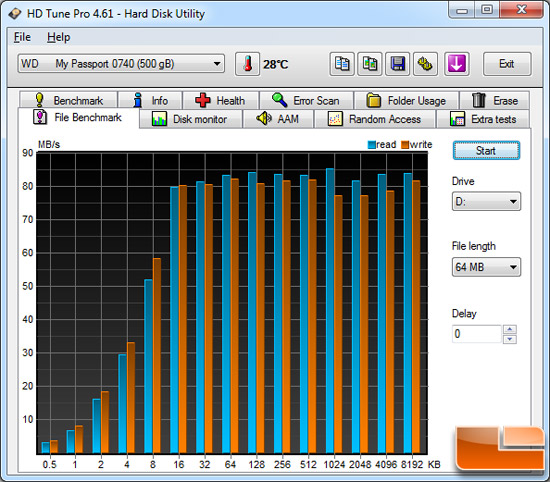This screenshot has width=550, height=482.
Task: Click the 0.5 x-axis label
Action: click(x=49, y=464)
